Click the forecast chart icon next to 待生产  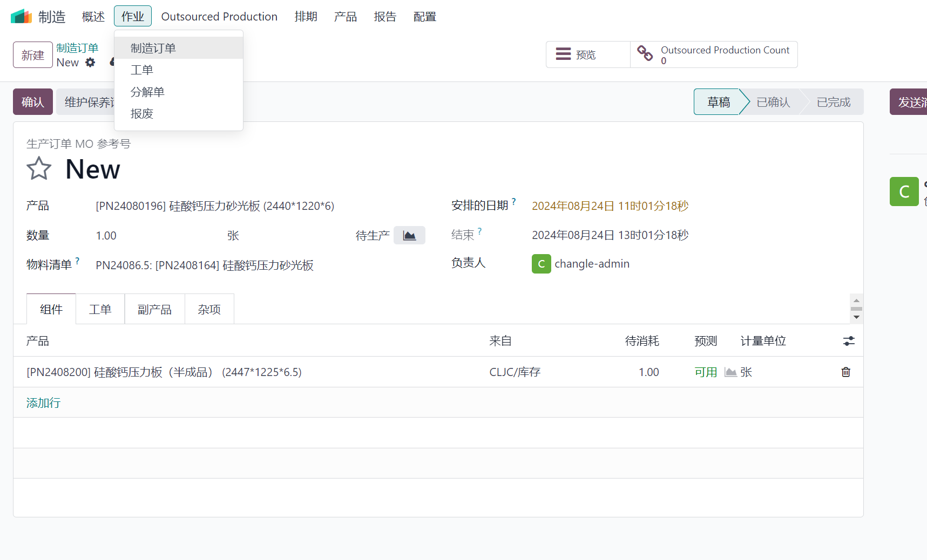coord(409,235)
